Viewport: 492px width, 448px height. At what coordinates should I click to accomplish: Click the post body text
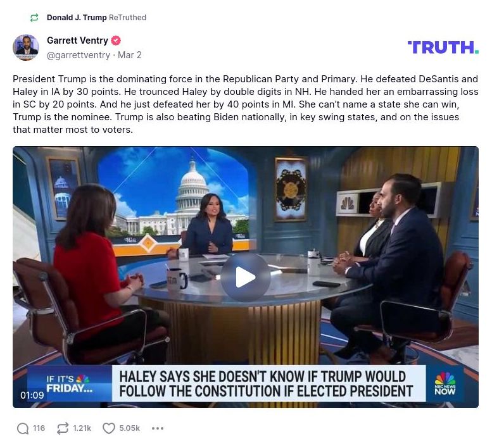(x=246, y=104)
